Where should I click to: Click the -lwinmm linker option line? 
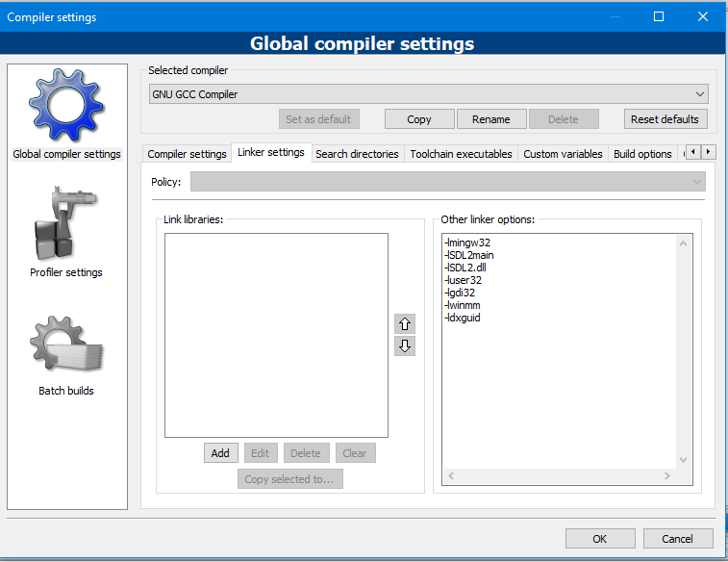click(463, 305)
